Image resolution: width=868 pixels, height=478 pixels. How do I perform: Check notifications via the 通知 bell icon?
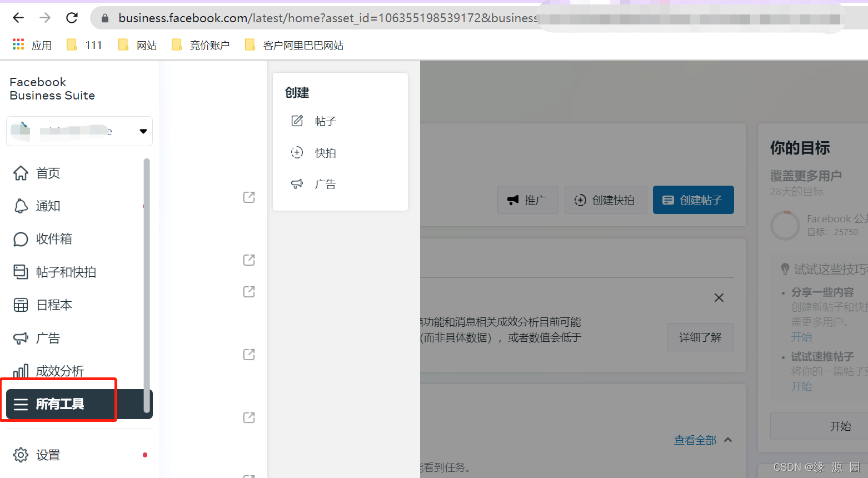(21, 206)
